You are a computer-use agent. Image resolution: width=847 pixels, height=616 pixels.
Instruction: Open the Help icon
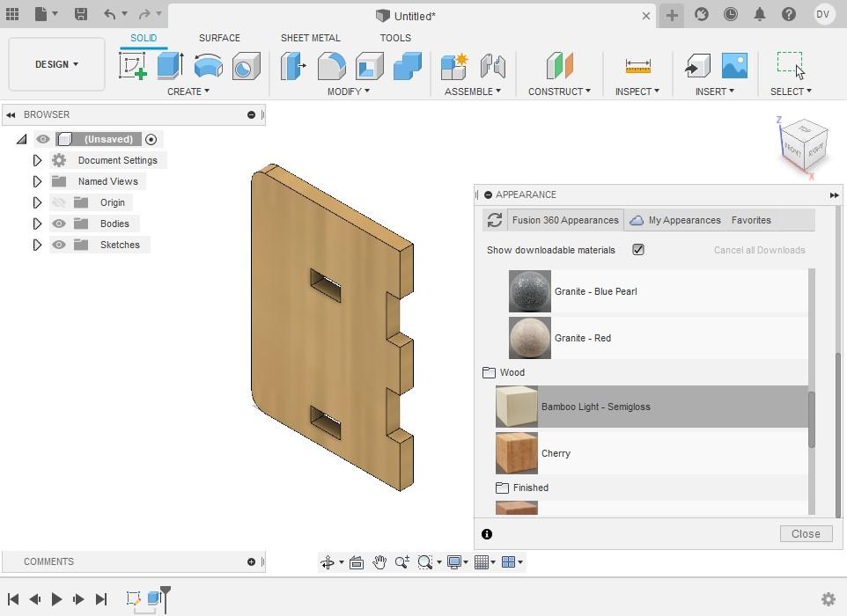click(x=789, y=15)
